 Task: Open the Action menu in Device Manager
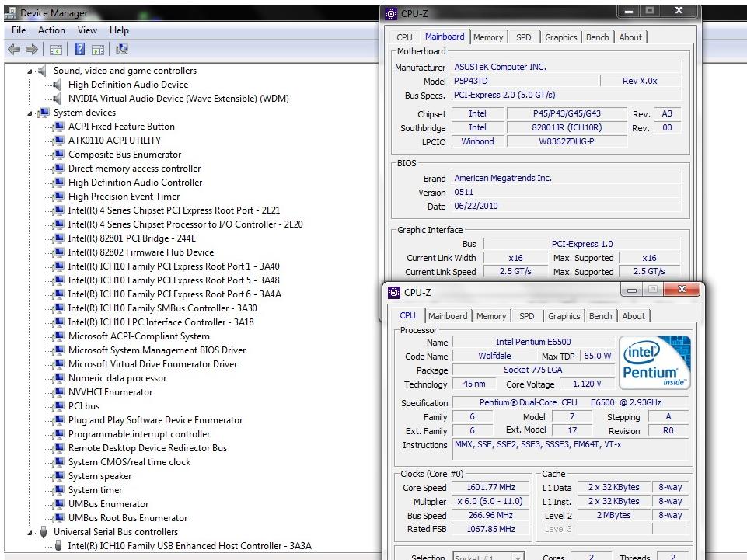51,30
